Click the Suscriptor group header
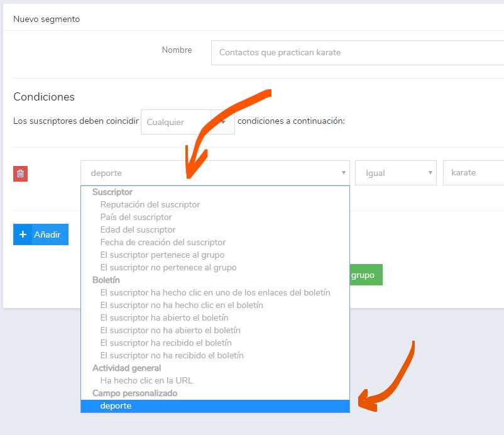 (x=112, y=192)
